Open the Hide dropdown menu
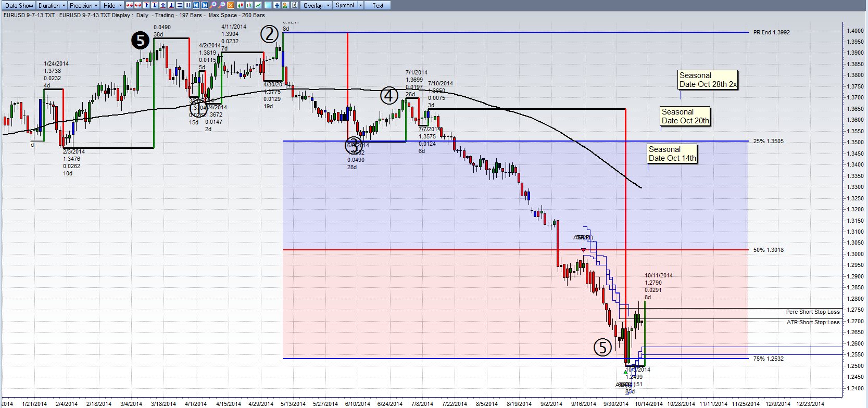Image resolution: width=868 pixels, height=408 pixels. coord(112,5)
